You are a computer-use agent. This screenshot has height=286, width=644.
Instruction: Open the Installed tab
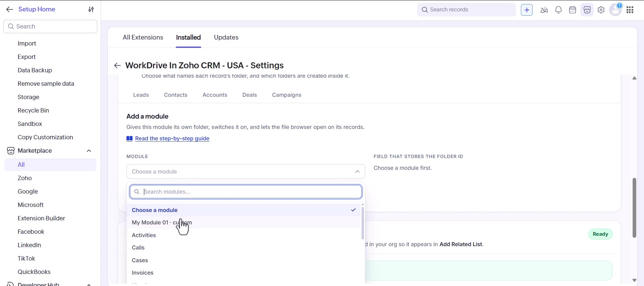189,38
